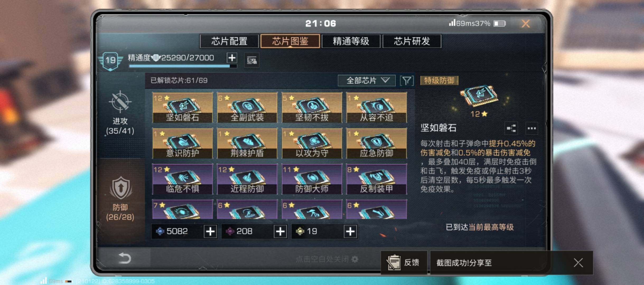Add gold chip currency next to 19
This screenshot has height=285, width=644.
click(x=350, y=231)
